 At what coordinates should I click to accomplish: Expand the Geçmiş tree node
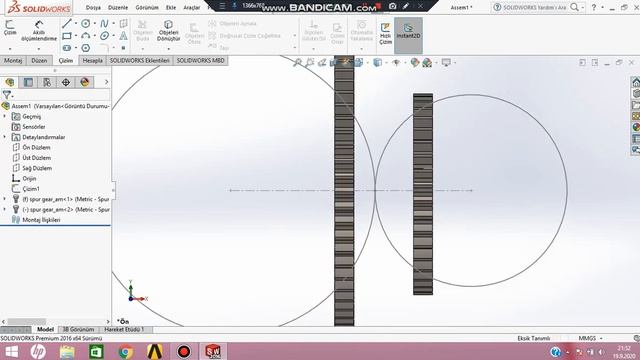5,116
